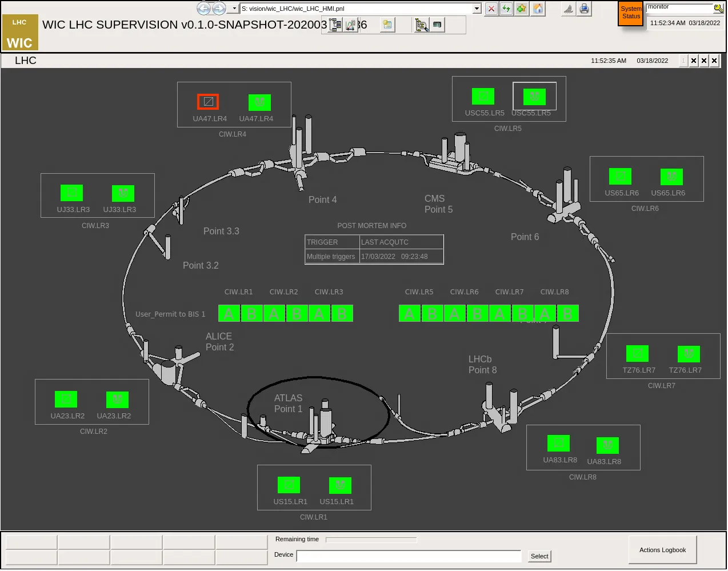
Task: Open the navigation history dropdown arrow
Action: tap(233, 9)
